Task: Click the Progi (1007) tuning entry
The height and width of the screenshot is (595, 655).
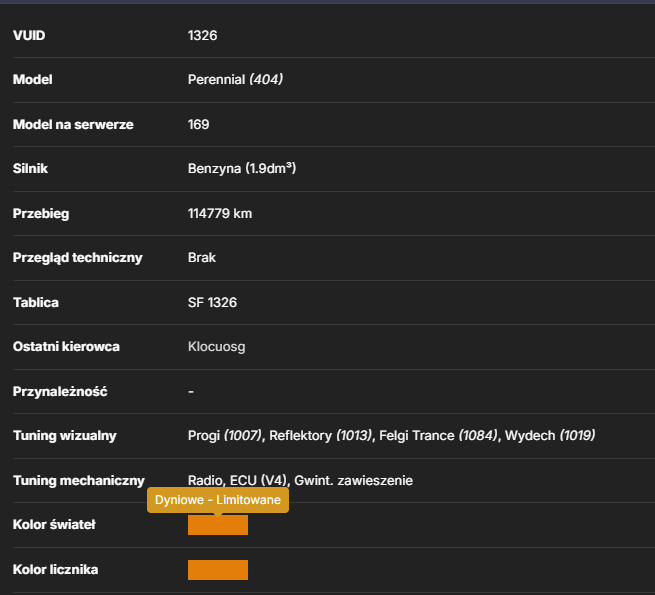Action: coord(225,435)
